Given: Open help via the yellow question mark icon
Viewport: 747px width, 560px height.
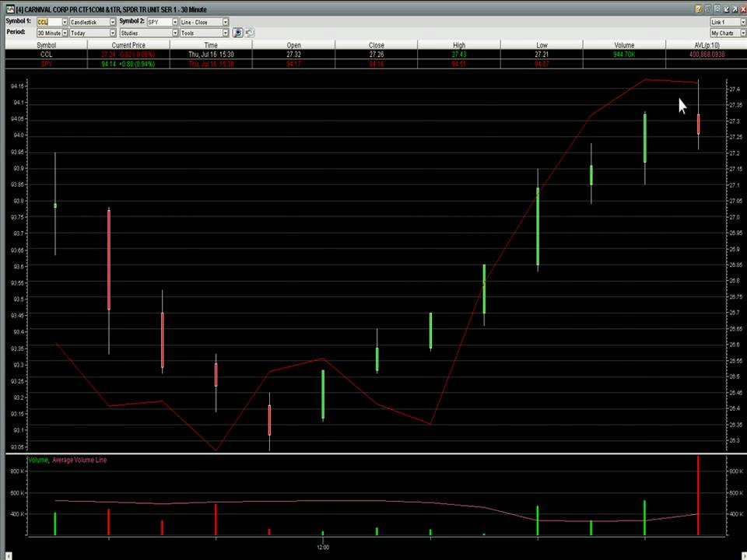Looking at the screenshot, I should tap(699, 9).
